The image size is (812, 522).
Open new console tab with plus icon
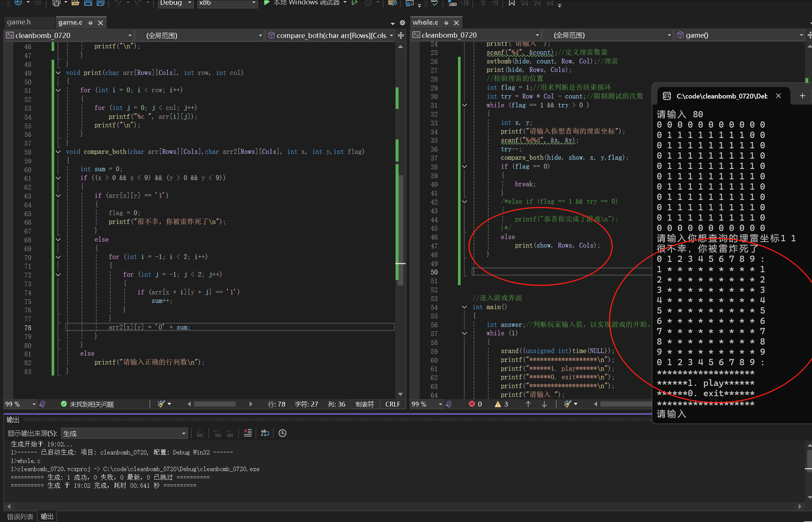[802, 96]
